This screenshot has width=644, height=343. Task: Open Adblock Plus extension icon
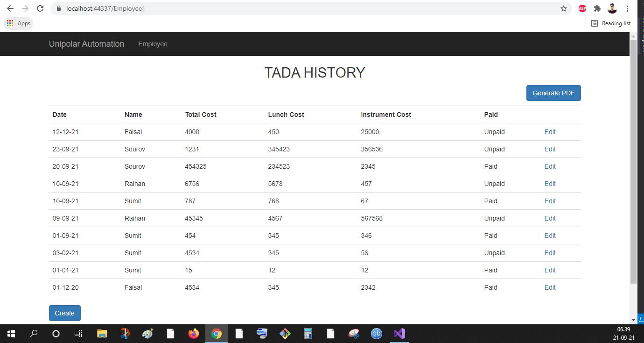click(x=582, y=8)
